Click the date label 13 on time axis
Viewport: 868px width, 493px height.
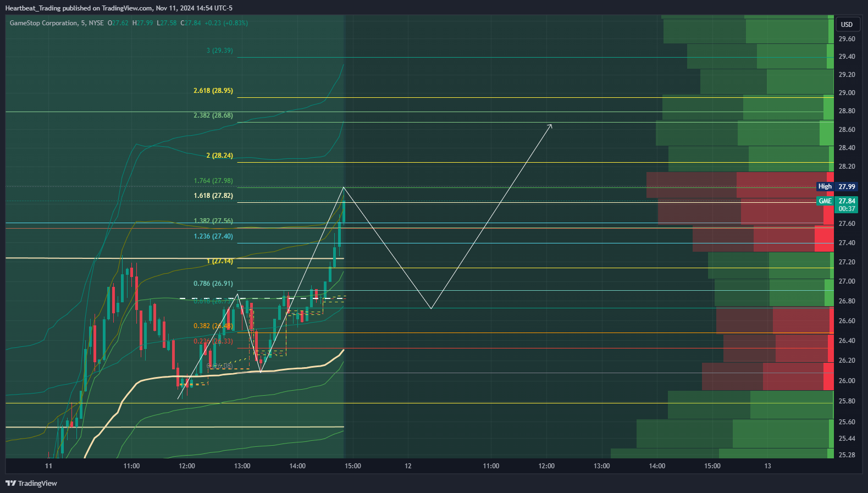767,466
